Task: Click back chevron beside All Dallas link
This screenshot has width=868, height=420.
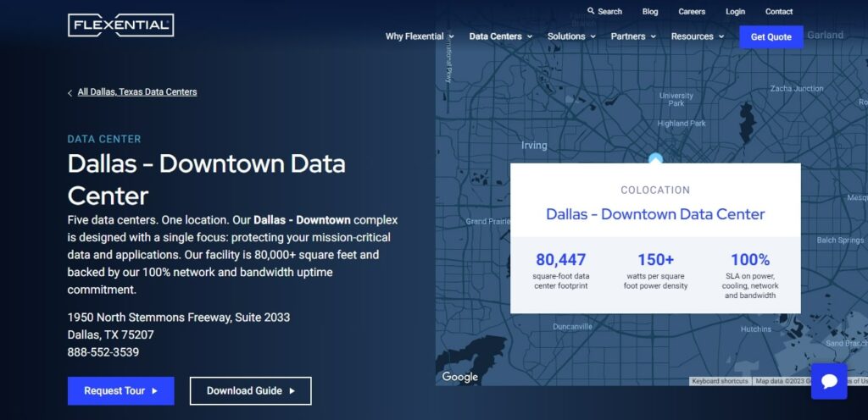Action: (70, 93)
